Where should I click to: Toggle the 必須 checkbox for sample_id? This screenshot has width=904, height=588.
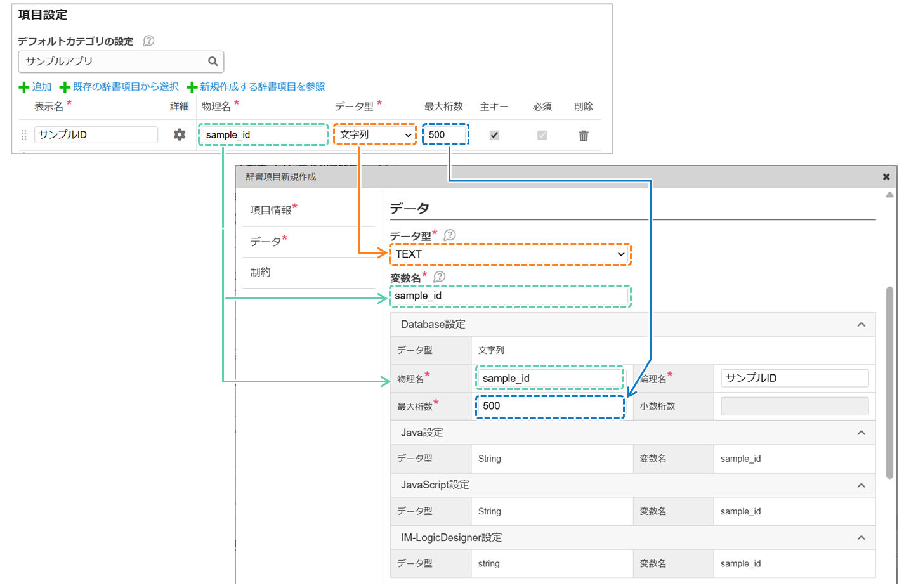coord(542,135)
